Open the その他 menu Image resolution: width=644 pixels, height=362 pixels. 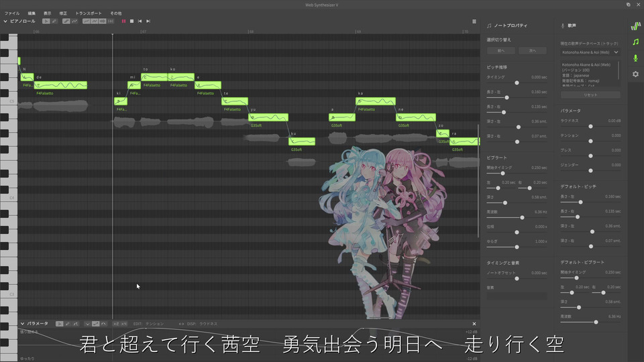[x=116, y=13]
